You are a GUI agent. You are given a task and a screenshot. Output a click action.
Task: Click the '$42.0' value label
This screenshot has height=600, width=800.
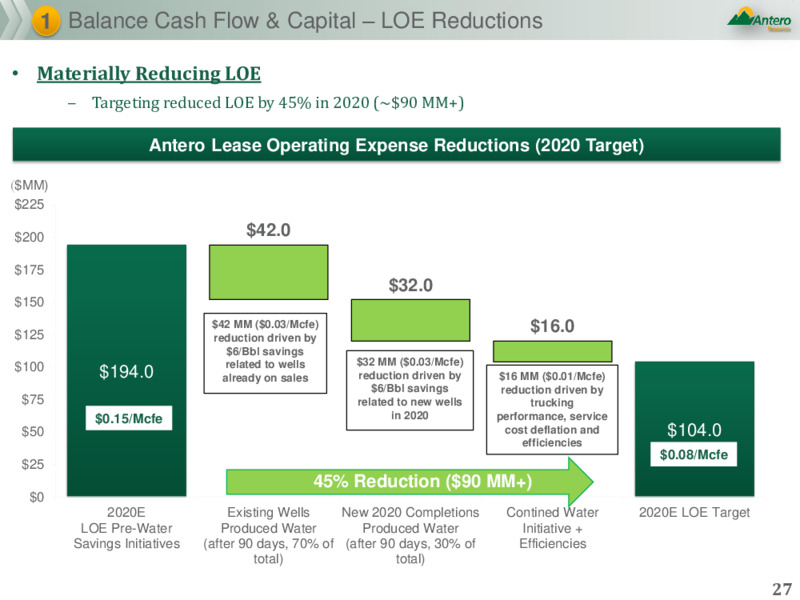[x=268, y=230]
